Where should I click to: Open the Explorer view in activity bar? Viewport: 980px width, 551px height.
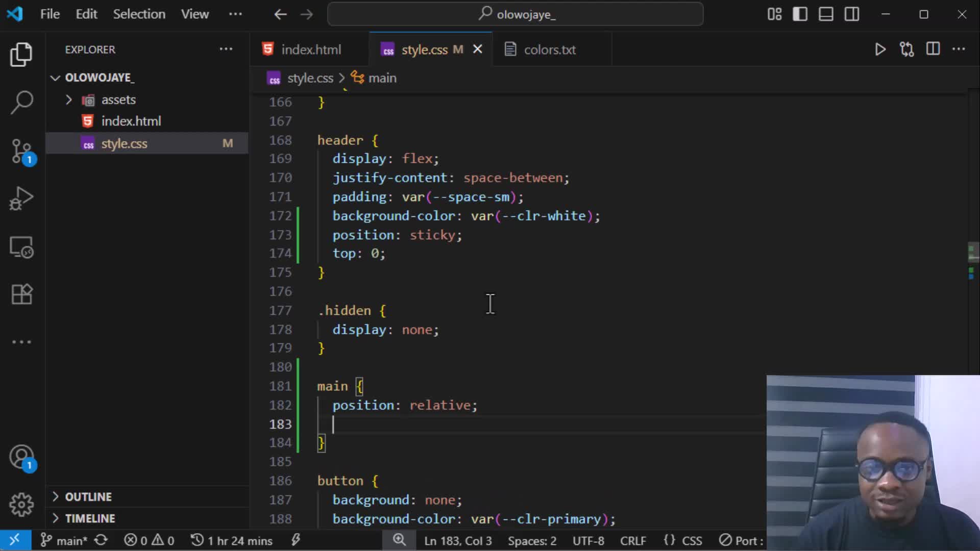21,54
